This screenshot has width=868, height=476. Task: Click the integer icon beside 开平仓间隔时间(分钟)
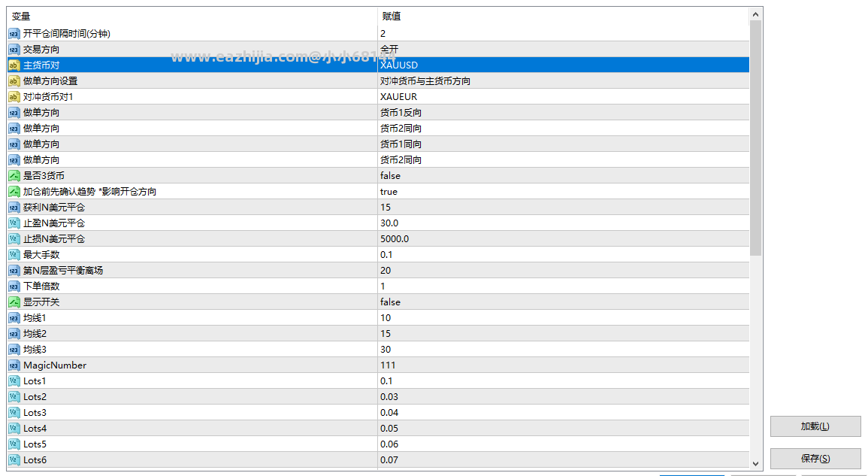pos(14,34)
